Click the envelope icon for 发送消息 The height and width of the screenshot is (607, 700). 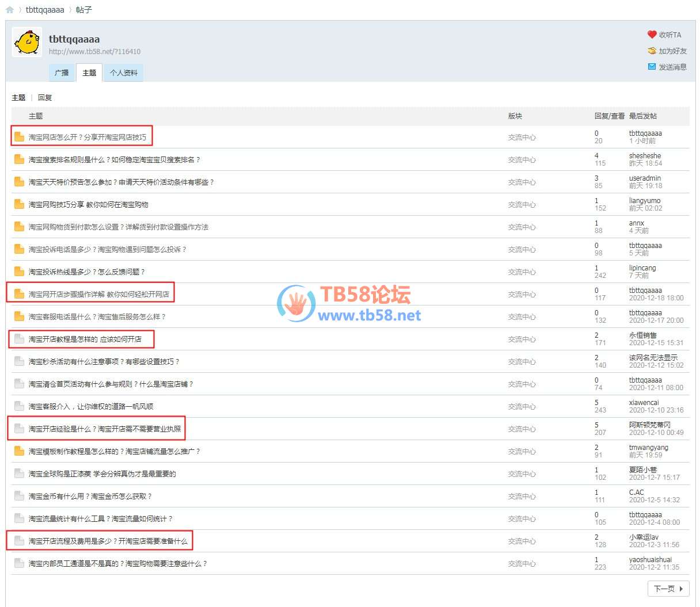coord(652,67)
